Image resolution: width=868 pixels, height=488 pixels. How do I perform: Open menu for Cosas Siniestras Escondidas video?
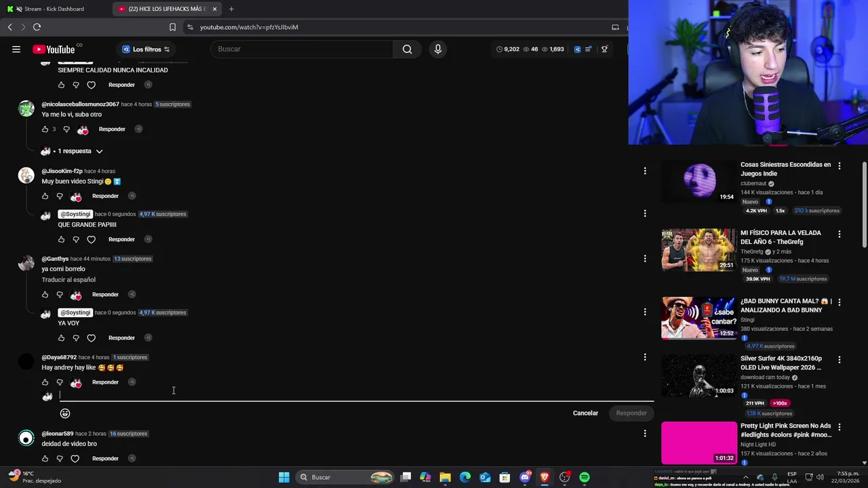840,165
